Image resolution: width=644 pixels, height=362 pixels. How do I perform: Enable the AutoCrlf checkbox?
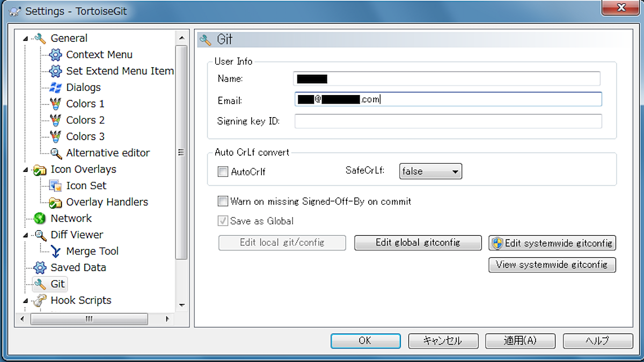223,172
